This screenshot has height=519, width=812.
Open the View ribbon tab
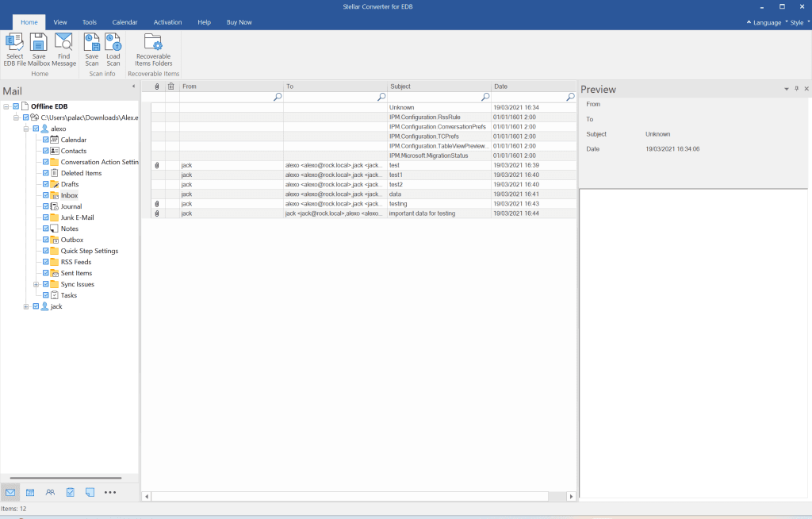coord(60,22)
